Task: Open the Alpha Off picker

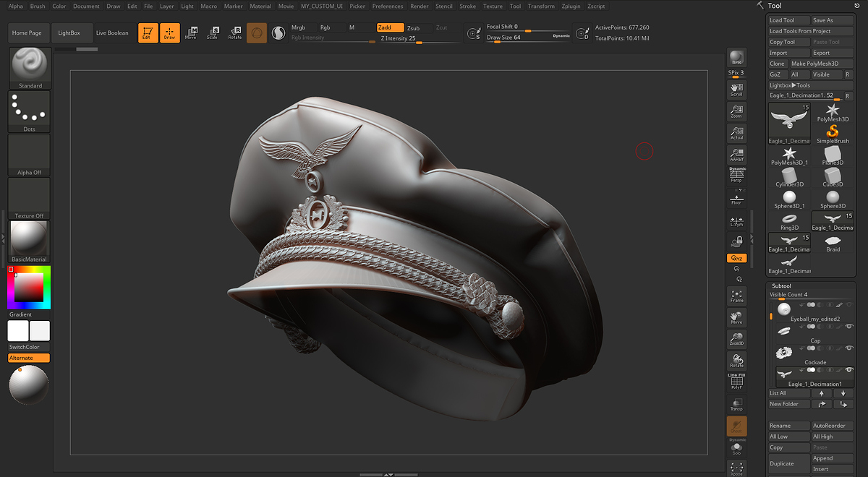Action: pyautogui.click(x=30, y=155)
